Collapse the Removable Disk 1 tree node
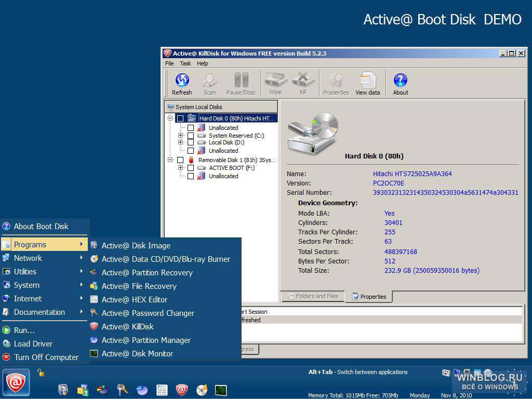 click(170, 160)
